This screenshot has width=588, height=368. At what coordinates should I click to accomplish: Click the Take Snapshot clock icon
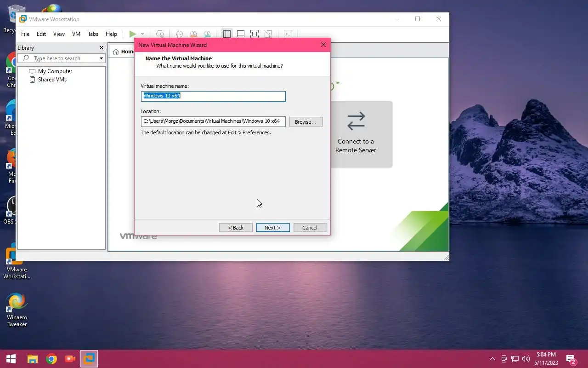coord(180,34)
